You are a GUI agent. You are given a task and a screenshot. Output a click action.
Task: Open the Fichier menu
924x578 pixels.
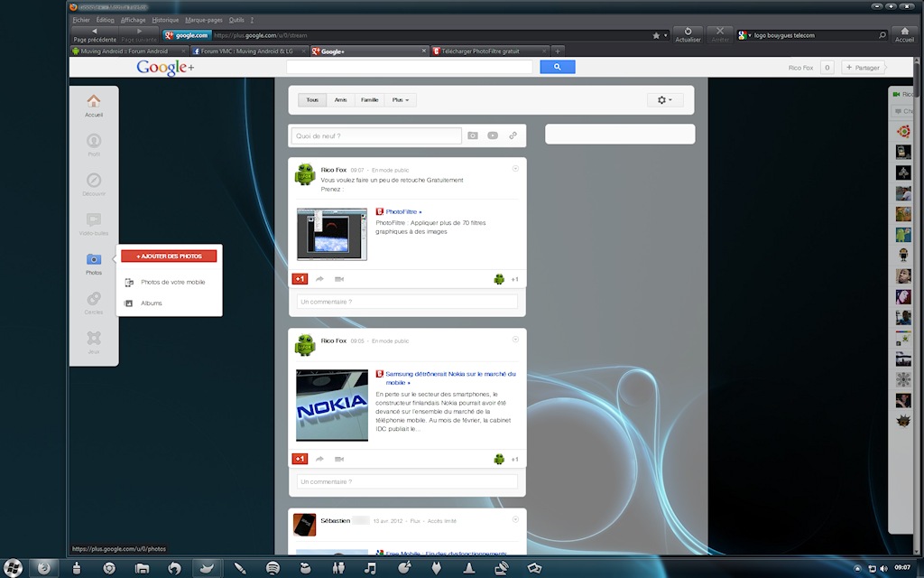tap(81, 20)
